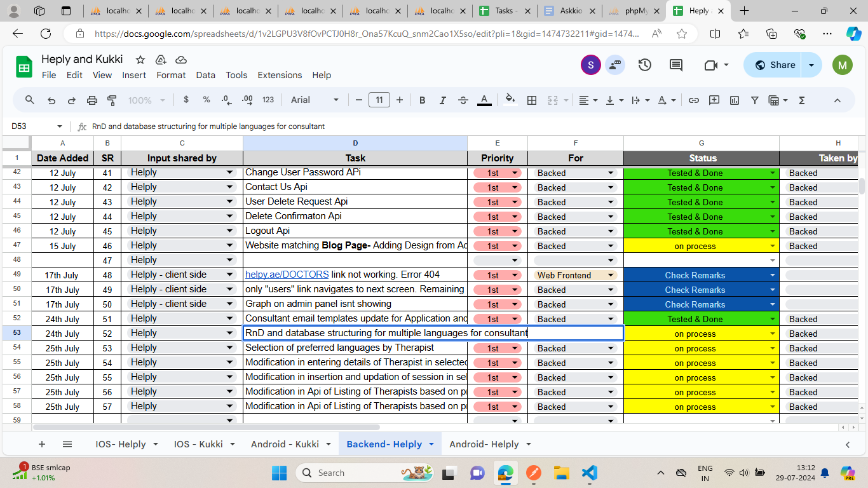Open the name box dropdown arrow
The width and height of the screenshot is (868, 488).
point(60,126)
